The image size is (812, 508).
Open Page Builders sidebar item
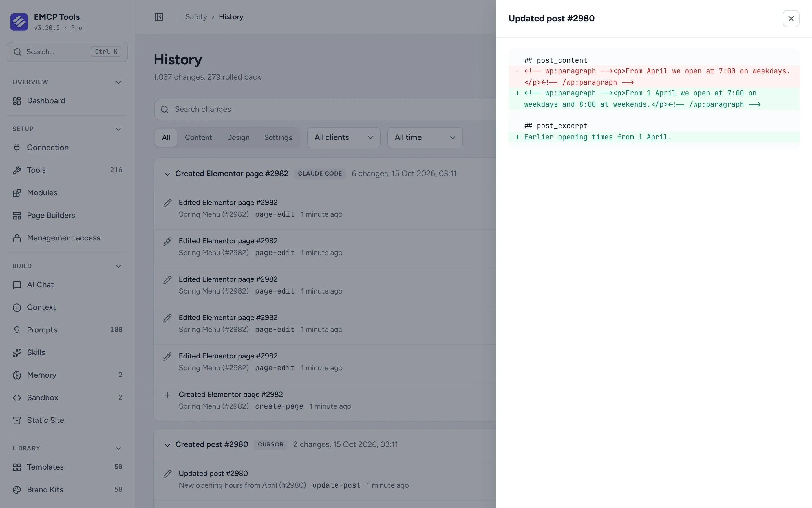pos(67,215)
